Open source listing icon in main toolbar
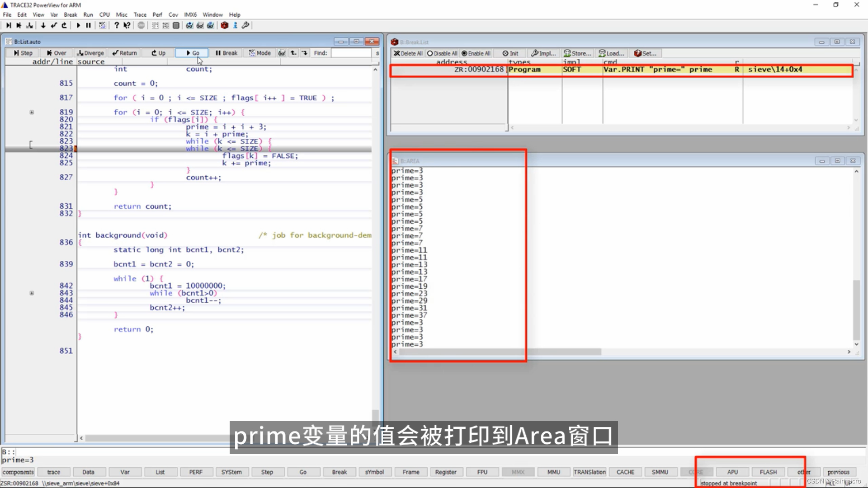 pyautogui.click(x=155, y=25)
